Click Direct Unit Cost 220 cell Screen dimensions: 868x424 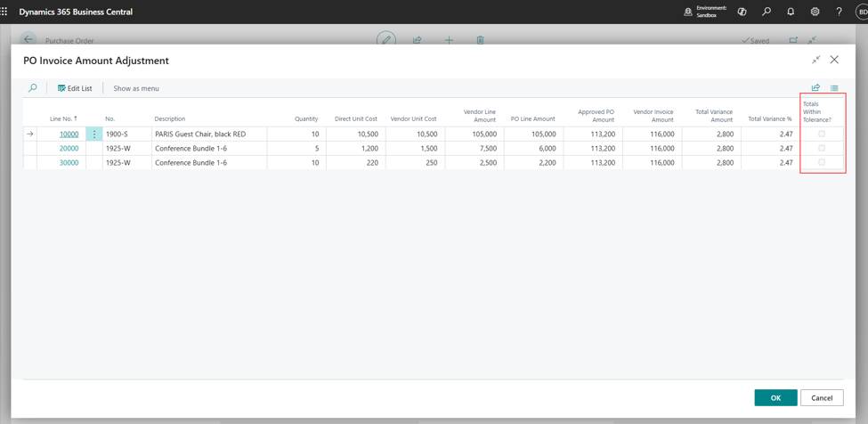click(355, 163)
